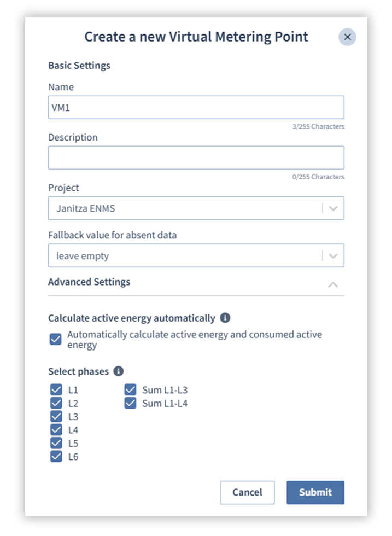
Task: Click the Cancel button
Action: tap(247, 492)
